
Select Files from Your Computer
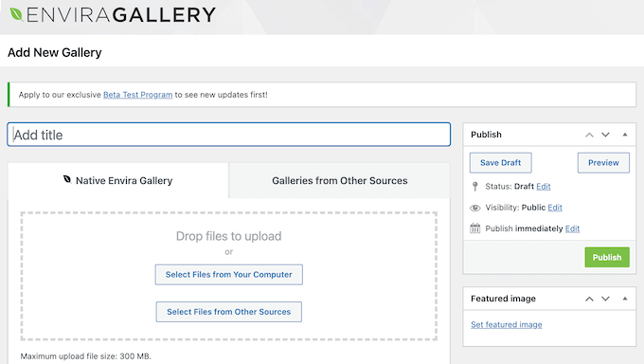[x=229, y=275]
